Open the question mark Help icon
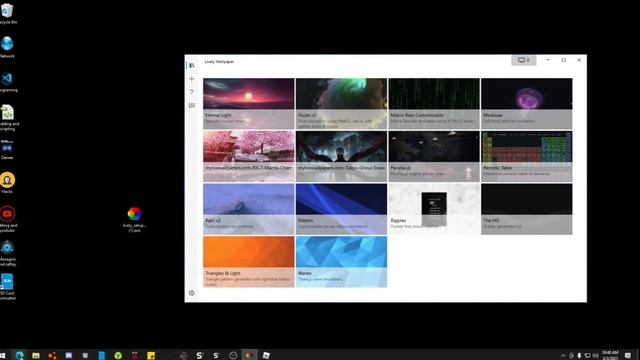 click(191, 92)
